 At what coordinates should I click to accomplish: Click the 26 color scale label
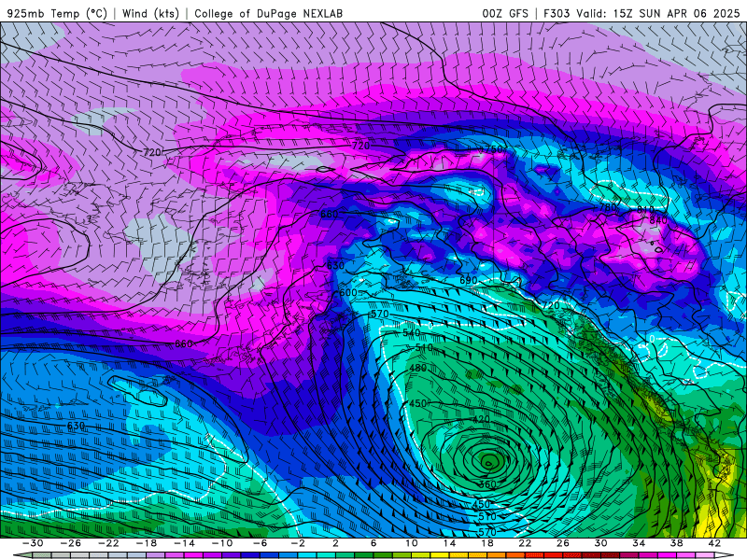coord(563,543)
